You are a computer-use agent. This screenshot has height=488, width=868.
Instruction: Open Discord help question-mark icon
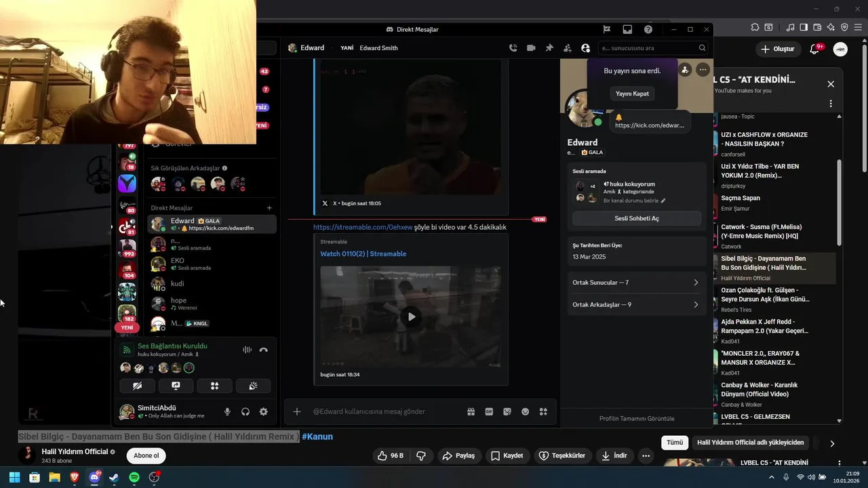[648, 29]
